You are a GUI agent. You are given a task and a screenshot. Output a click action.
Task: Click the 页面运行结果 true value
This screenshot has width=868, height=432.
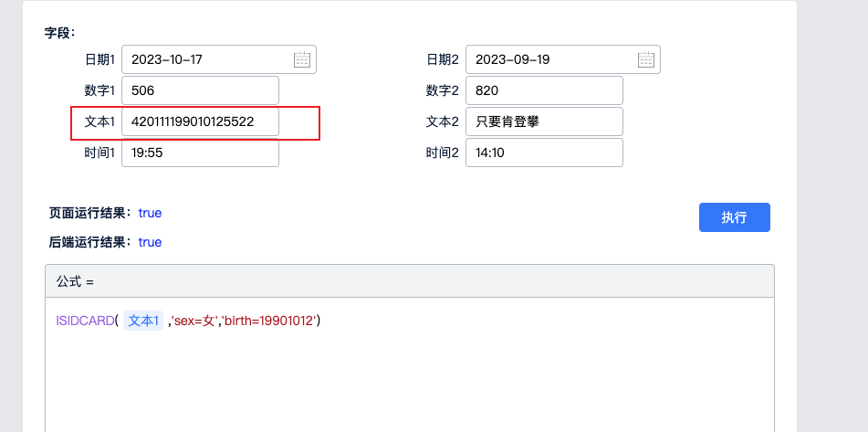tap(150, 213)
